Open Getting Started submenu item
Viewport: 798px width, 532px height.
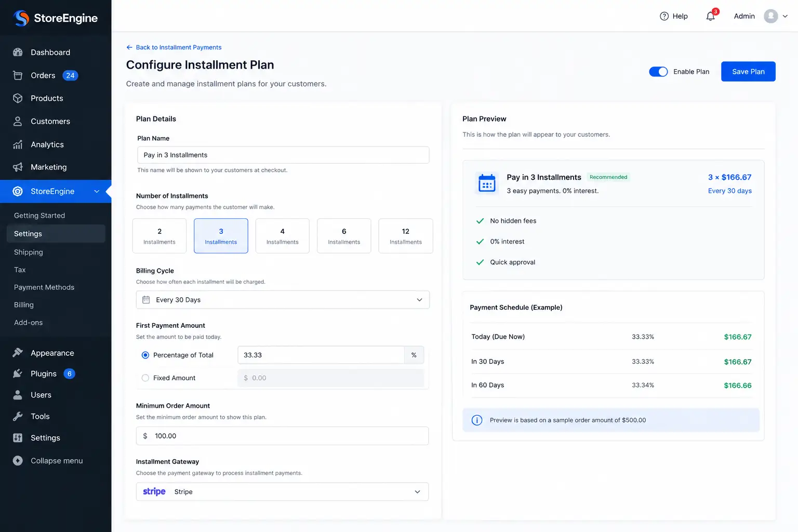[x=39, y=216]
